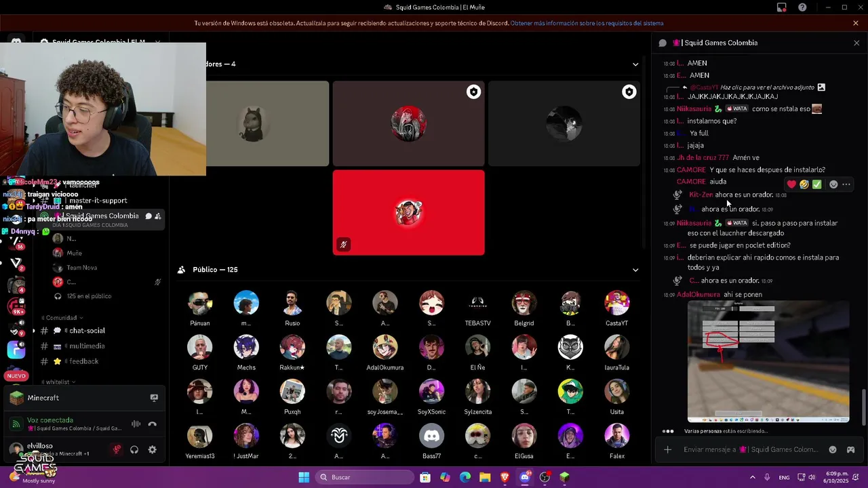Select TEBASTV in the audience list
This screenshot has width=868, height=488.
477,308
